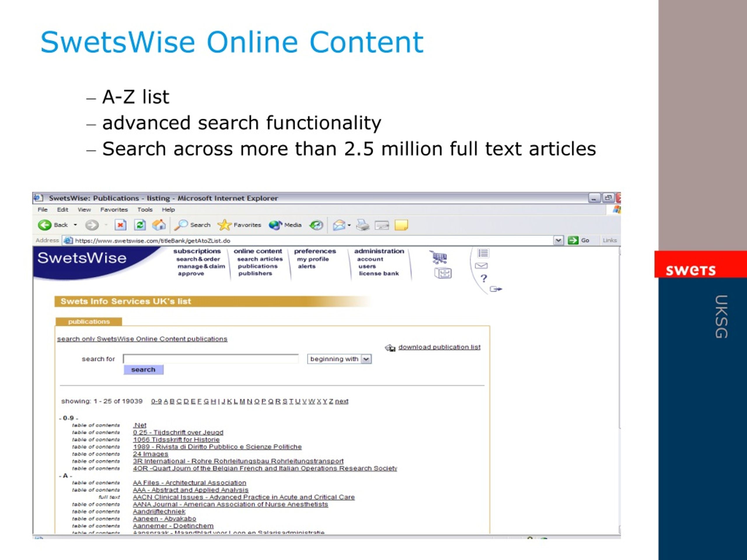Log out using the exit arrow icon
Viewport: 747px width, 560px height.
click(496, 289)
